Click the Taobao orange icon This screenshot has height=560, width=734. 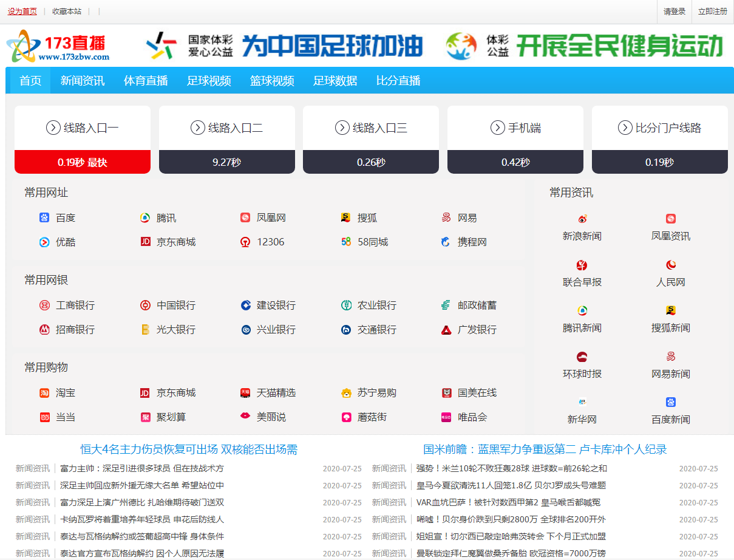click(44, 393)
